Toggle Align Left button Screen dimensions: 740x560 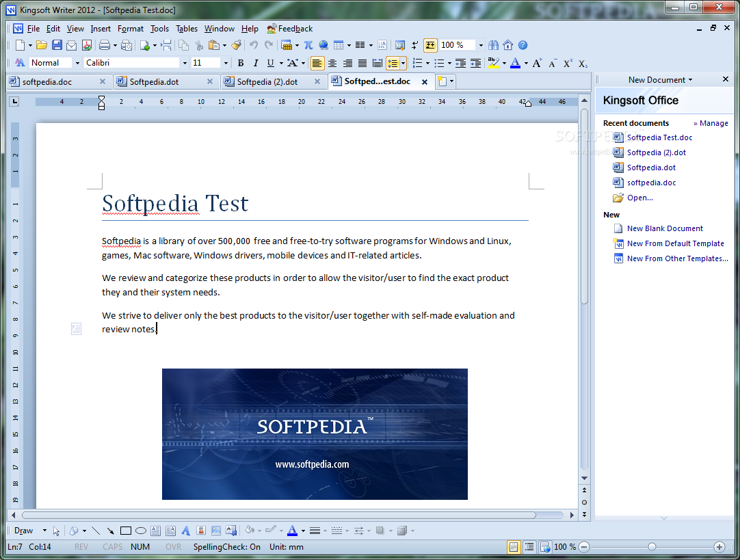(317, 63)
